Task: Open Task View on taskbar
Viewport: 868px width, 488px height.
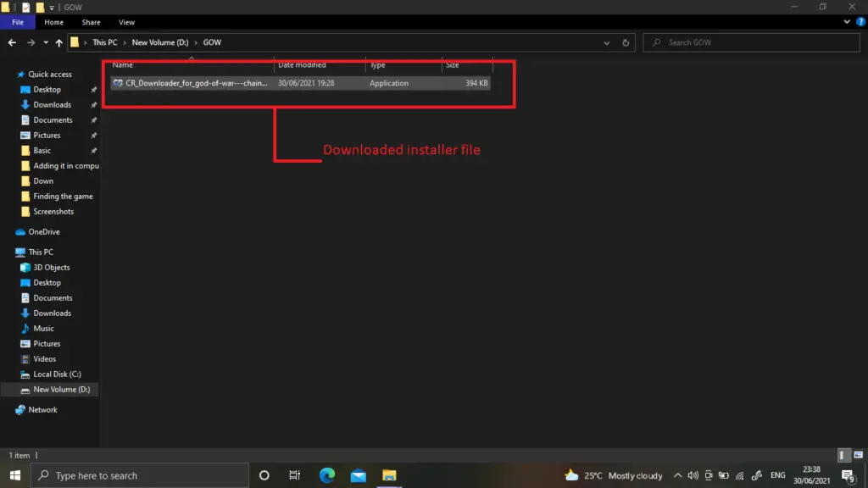Action: pyautogui.click(x=294, y=475)
